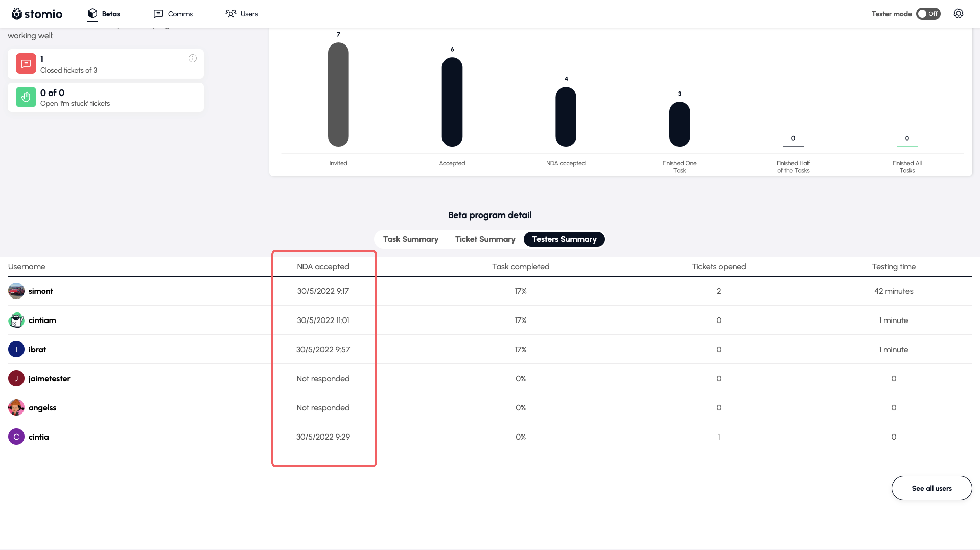Switch to Task Summary tab

click(x=411, y=239)
